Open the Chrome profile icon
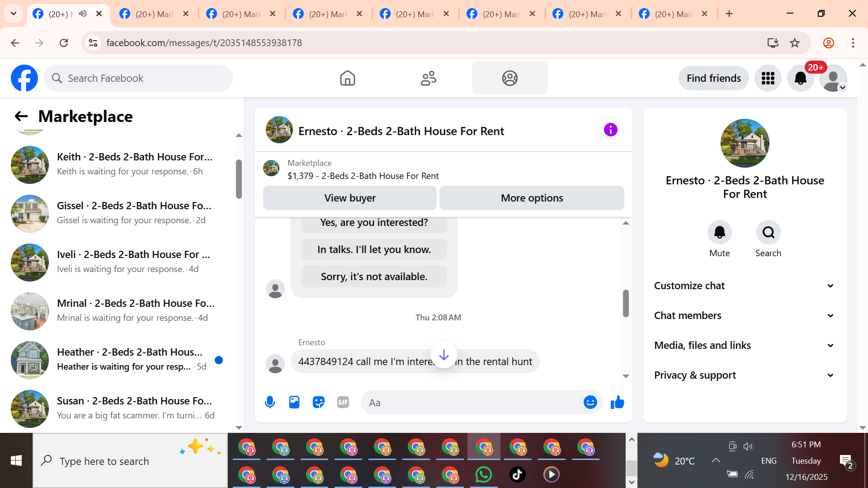The width and height of the screenshot is (868, 488). click(829, 43)
